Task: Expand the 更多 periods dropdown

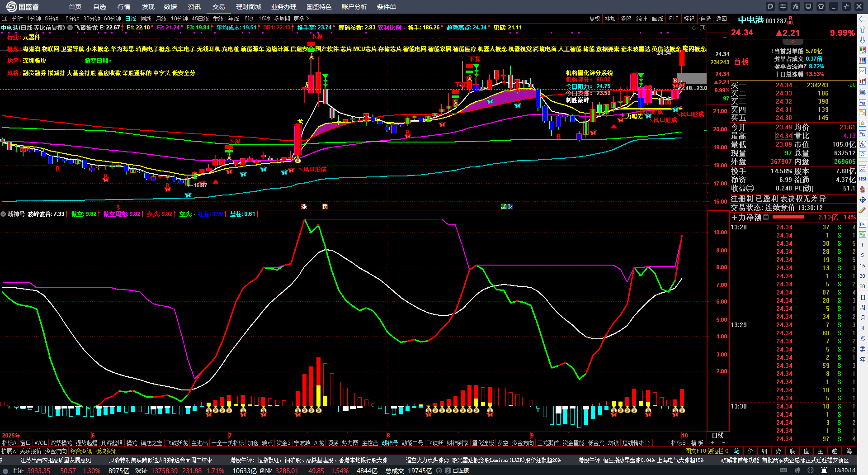Action: pos(301,19)
